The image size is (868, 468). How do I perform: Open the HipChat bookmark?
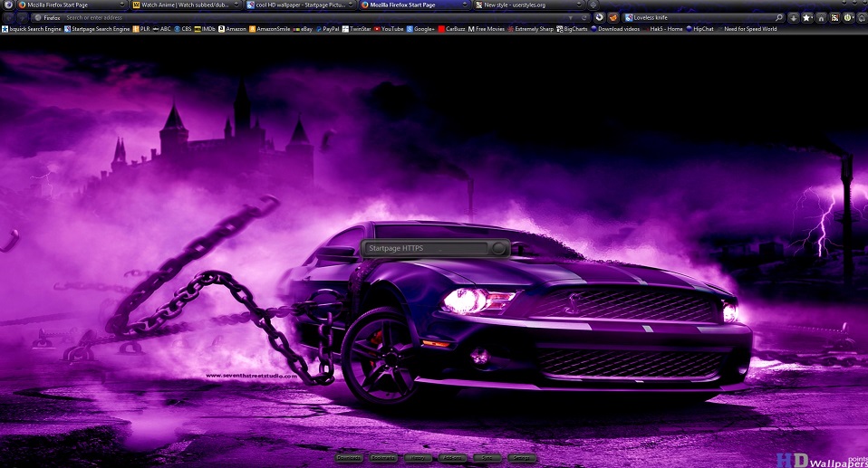[699, 29]
